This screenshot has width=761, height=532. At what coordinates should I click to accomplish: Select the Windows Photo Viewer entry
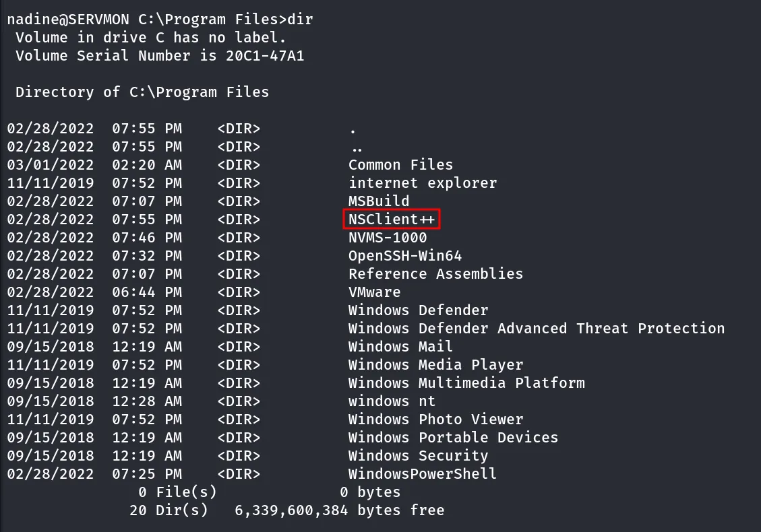(435, 420)
